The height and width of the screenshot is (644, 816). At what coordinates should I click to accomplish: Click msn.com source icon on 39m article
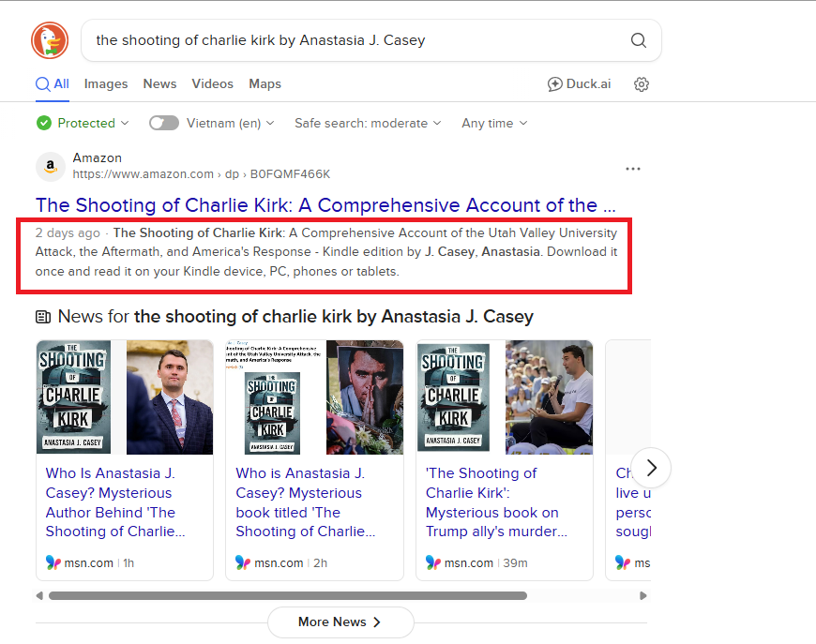coord(433,562)
